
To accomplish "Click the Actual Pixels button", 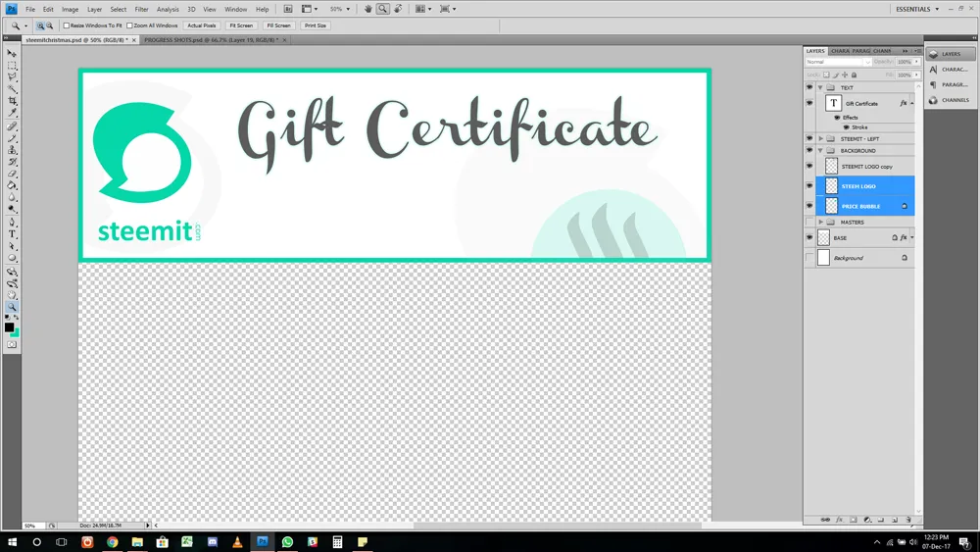I will 201,25.
